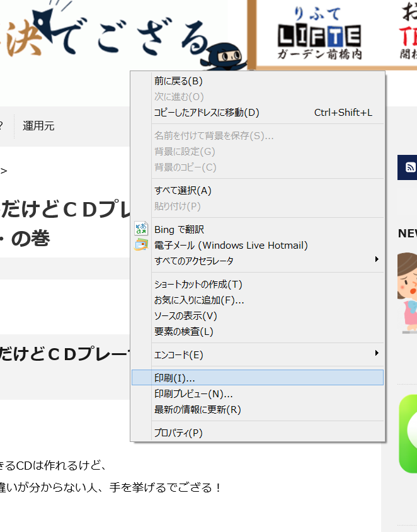417x532 pixels.
Task: Open the りふて LIFTE banner
Action: tap(319, 33)
